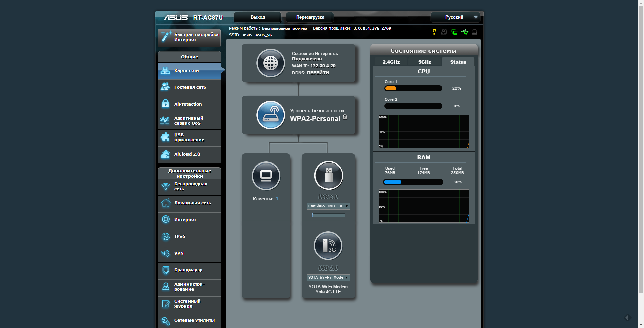Click the 3G USB modem icon

coord(328,246)
